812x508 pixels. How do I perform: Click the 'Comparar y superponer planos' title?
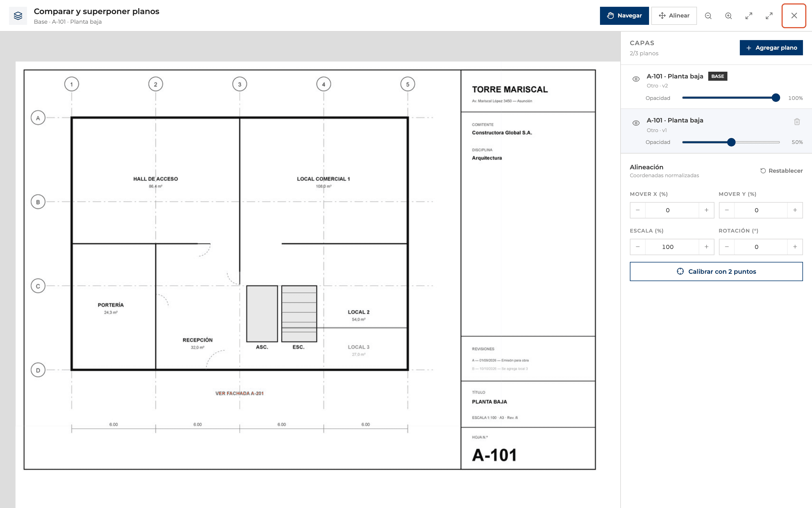click(96, 11)
